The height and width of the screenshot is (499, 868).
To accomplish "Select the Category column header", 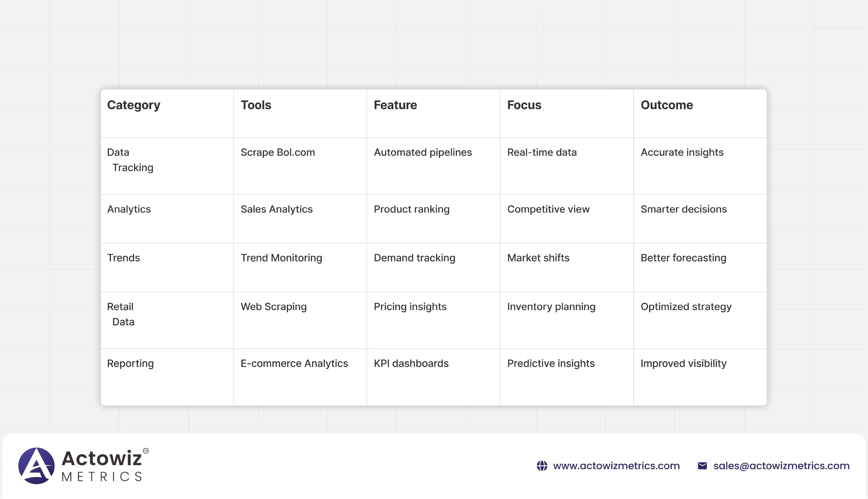I will (133, 105).
